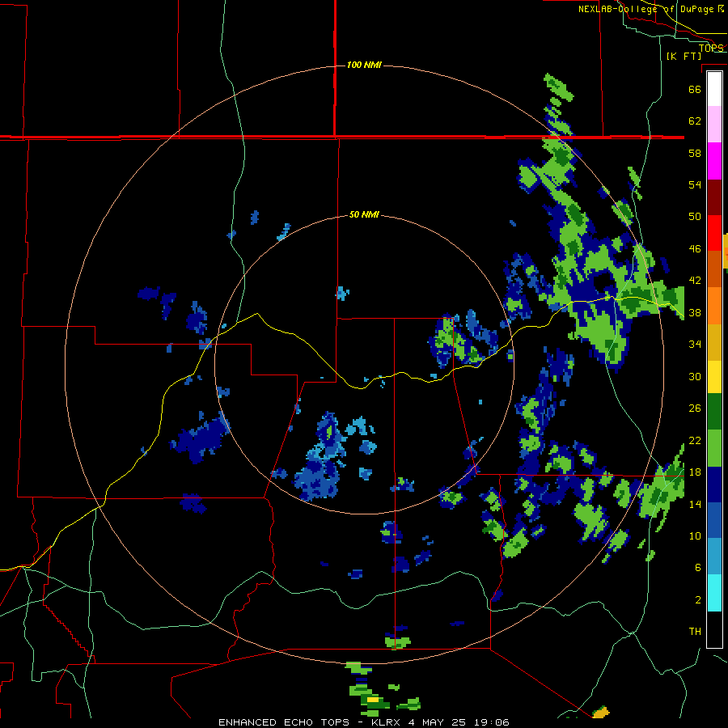Click the cyan 6 K FT legend swatch
The width and height of the screenshot is (728, 728).
[x=714, y=593]
